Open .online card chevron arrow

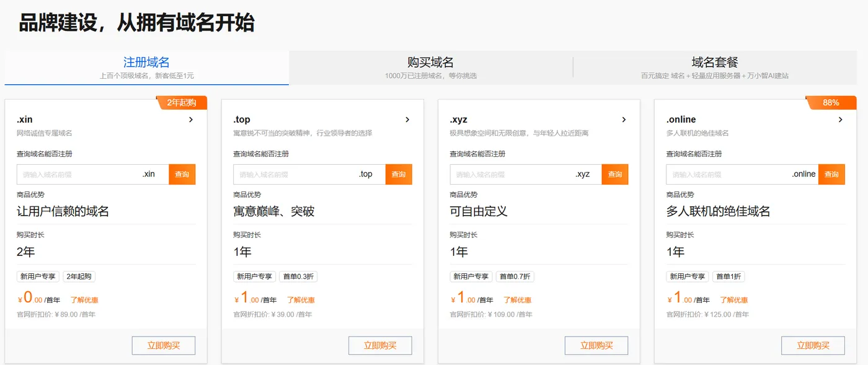pos(841,120)
